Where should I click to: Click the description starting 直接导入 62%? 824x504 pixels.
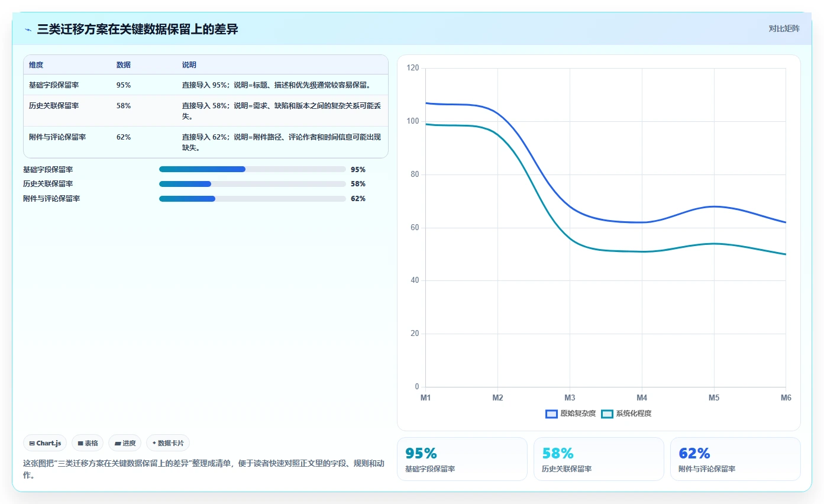[282, 143]
